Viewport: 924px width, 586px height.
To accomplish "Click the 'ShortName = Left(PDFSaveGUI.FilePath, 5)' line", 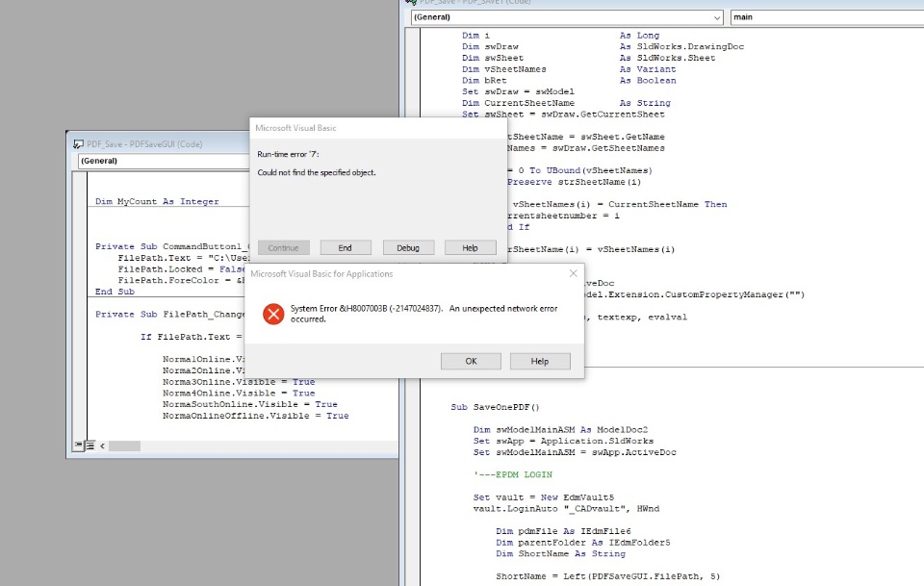I will point(608,576).
